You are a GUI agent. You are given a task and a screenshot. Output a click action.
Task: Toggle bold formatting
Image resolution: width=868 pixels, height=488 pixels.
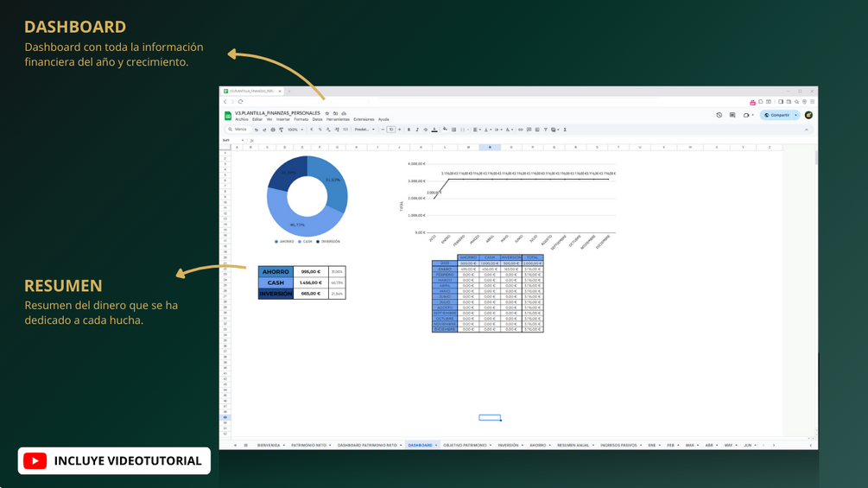[x=409, y=130]
